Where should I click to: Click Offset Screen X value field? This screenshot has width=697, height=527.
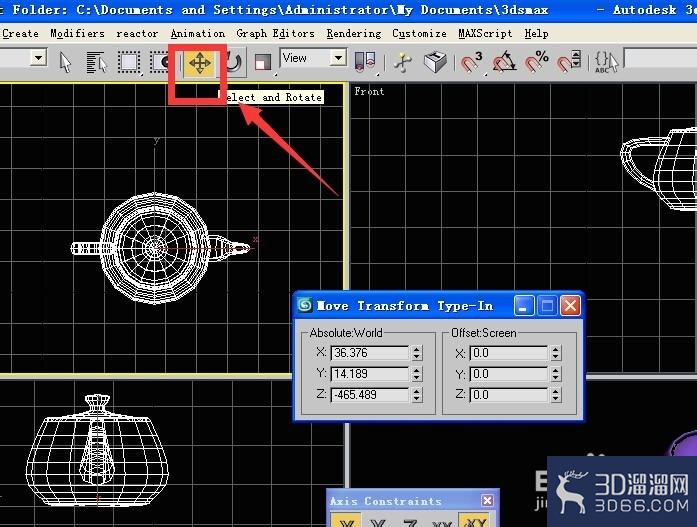click(x=509, y=353)
